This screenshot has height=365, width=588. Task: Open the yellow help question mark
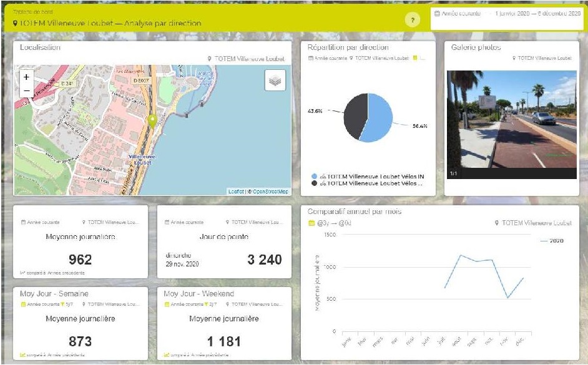[x=411, y=21]
